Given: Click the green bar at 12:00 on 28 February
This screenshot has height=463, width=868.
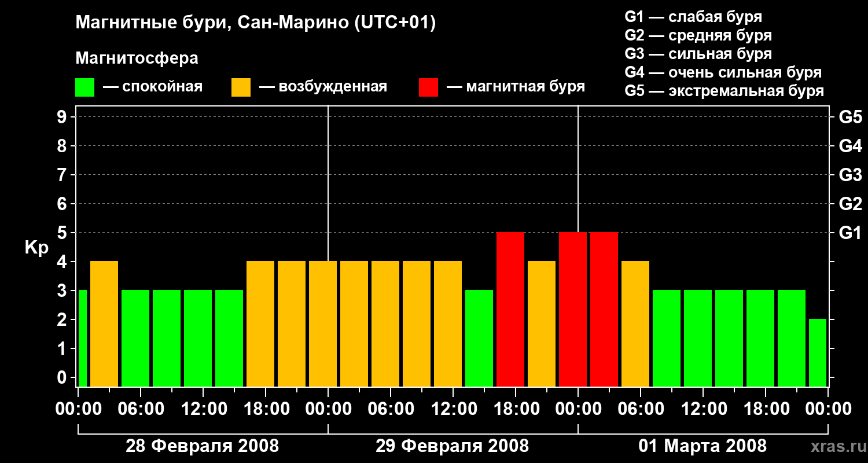Looking at the screenshot, I should 198,339.
